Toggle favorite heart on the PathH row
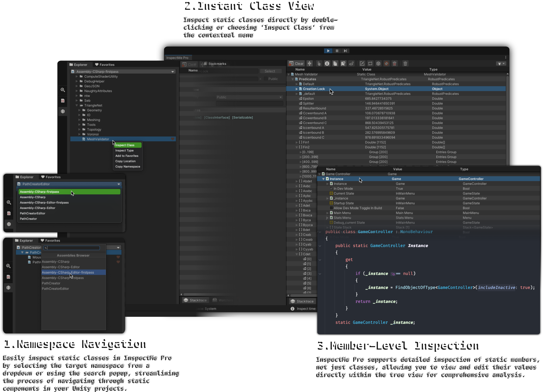Viewport: 543px width, 392px height. [x=118, y=262]
